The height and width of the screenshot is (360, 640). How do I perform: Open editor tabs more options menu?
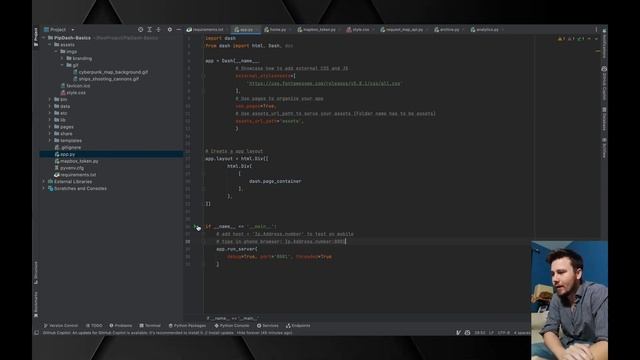596,29
